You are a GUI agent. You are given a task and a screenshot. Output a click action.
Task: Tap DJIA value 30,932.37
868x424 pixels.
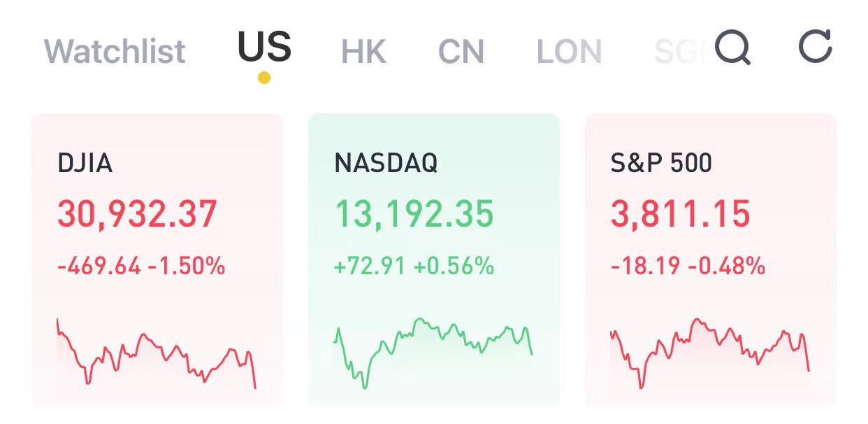137,214
